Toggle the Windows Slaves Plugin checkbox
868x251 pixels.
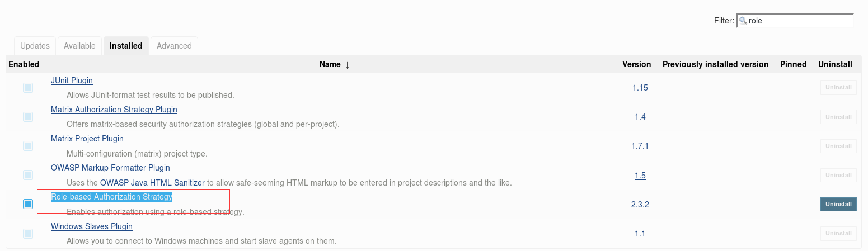tap(28, 233)
